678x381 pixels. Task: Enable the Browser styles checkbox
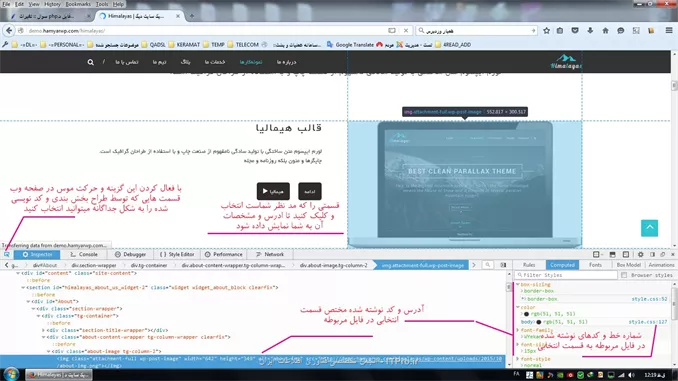(x=624, y=275)
